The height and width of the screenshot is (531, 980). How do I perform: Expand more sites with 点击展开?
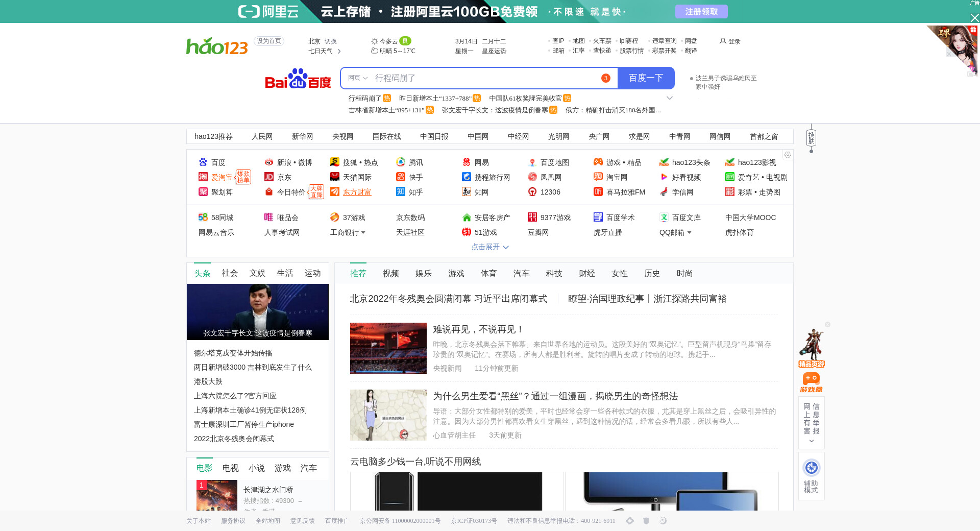point(489,247)
